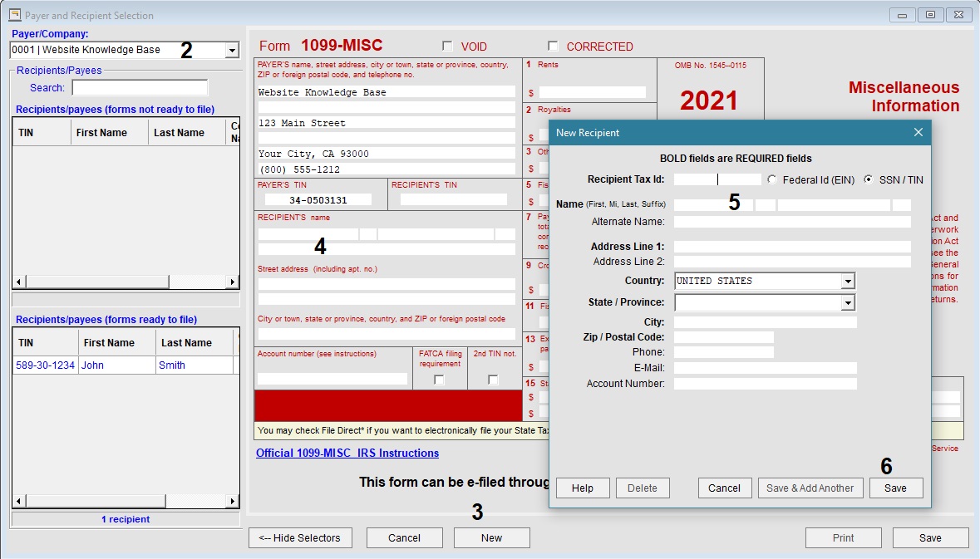Click Save in the main window
This screenshot has width=980, height=559.
click(930, 537)
